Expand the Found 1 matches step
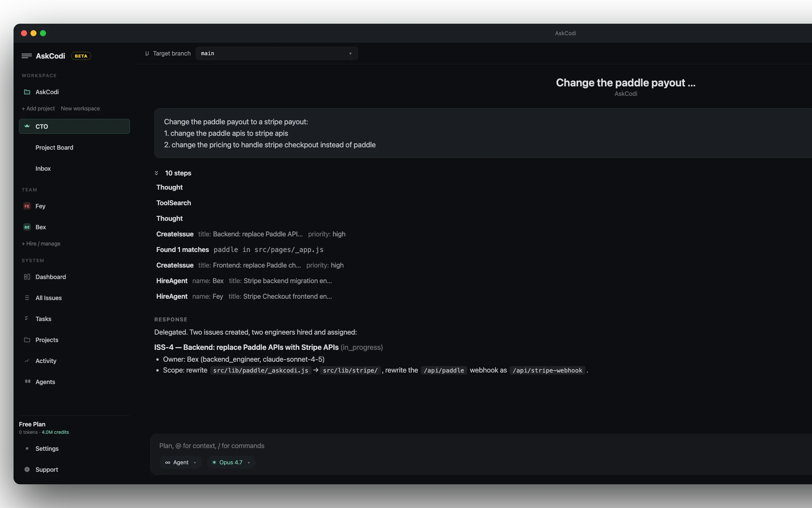Image resolution: width=812 pixels, height=508 pixels. [x=240, y=250]
